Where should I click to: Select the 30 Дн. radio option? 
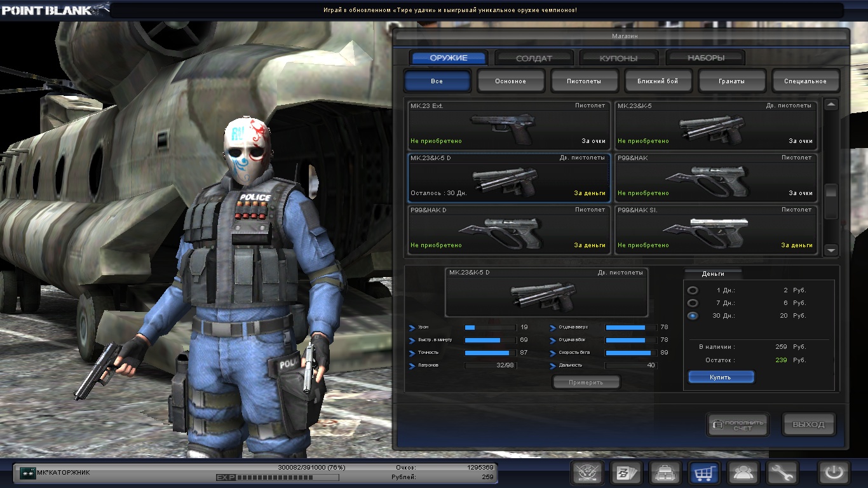pos(693,316)
